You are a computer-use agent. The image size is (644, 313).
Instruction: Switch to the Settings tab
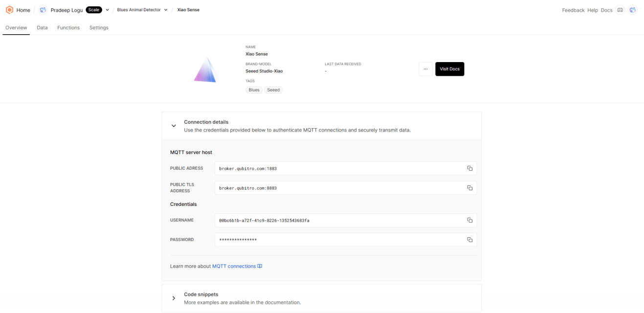tap(99, 27)
